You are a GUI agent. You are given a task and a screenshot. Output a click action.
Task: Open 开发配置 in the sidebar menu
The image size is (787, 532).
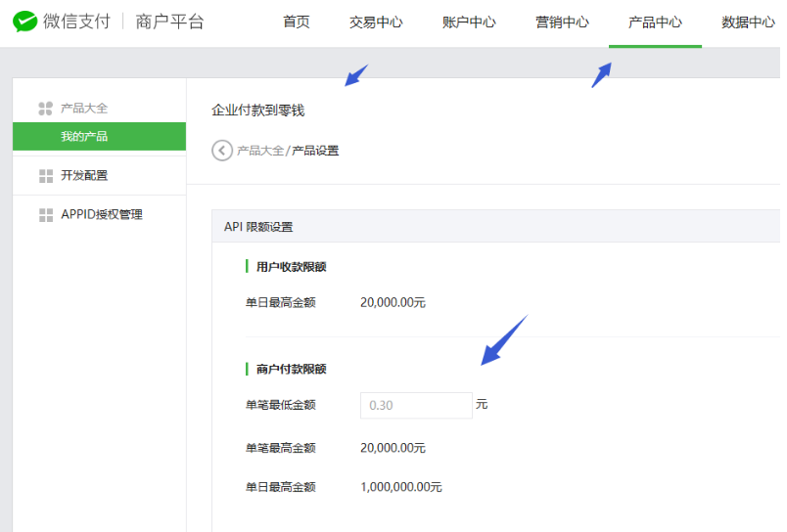coord(84,176)
